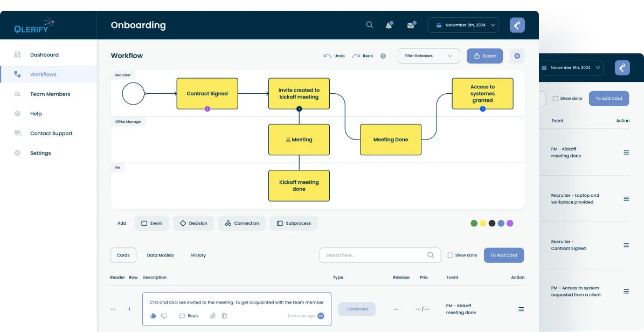Viewport: 644px width, 332px height.
Task: Toggle Show done checkbox in cards section
Action: (451, 255)
